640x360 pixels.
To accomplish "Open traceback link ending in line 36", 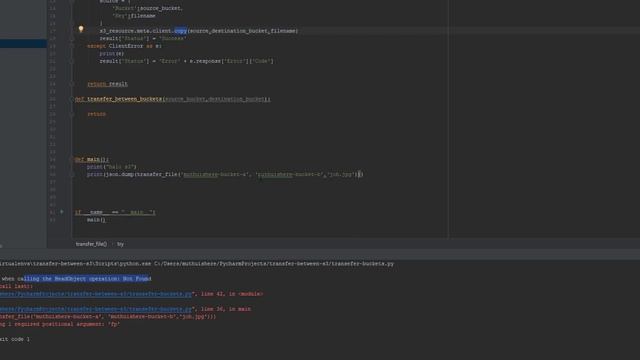I will pos(96,309).
